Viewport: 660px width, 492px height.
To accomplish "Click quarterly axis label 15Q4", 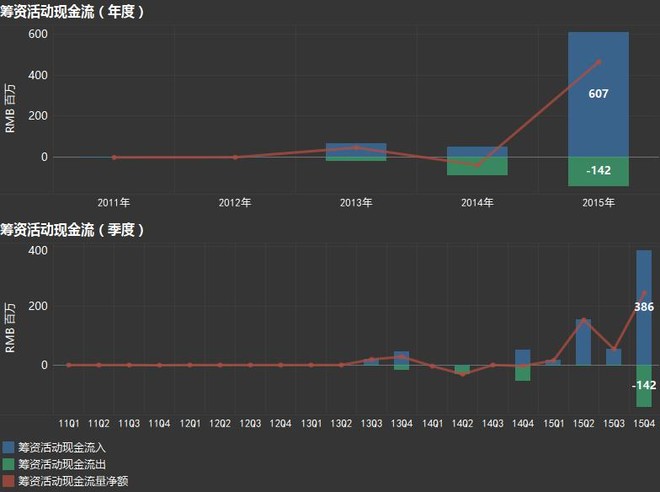I will [644, 423].
